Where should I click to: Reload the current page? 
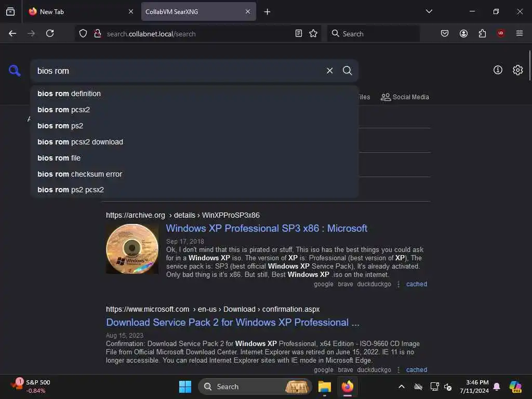coord(50,33)
